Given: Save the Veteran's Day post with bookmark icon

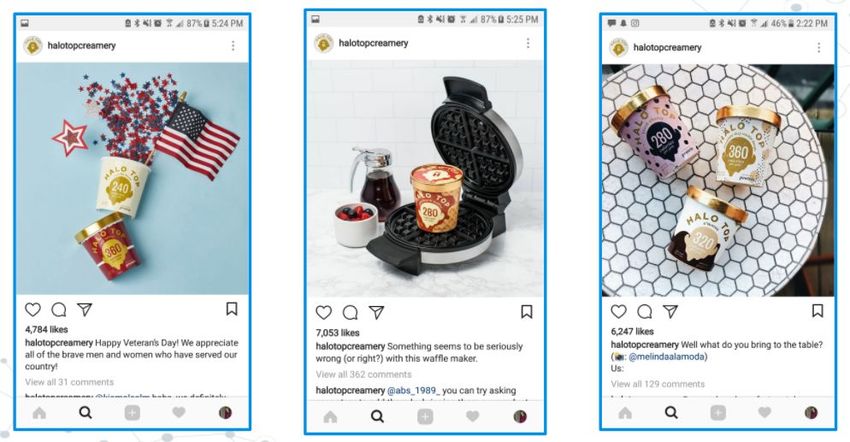Looking at the screenshot, I should [x=231, y=309].
